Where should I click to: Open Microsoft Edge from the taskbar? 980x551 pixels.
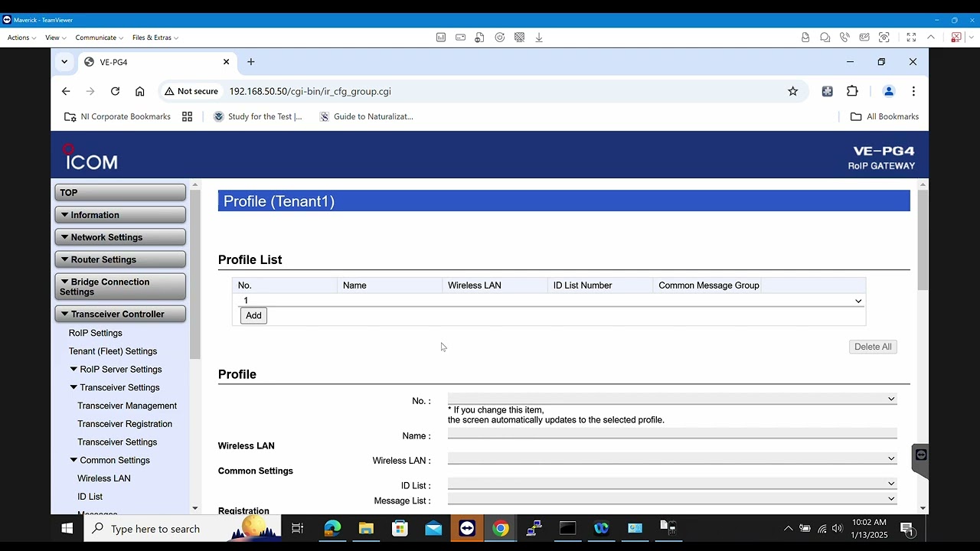pos(332,528)
